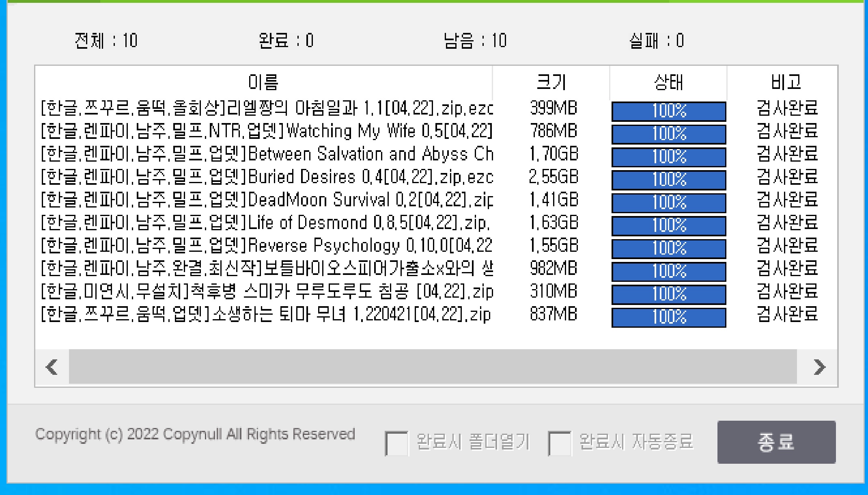The image size is (868, 495).
Task: Click 검사완료 status of the 837MB file
Action: click(x=787, y=314)
